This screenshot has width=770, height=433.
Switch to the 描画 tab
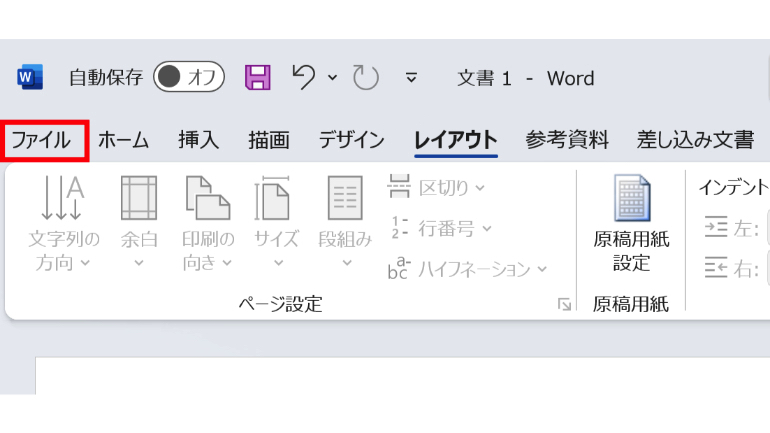coord(269,140)
